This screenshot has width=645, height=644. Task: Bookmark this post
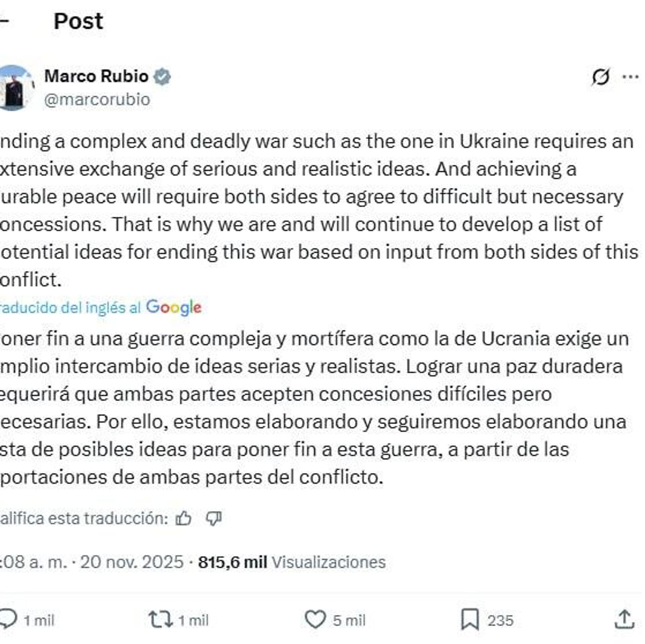[470, 619]
